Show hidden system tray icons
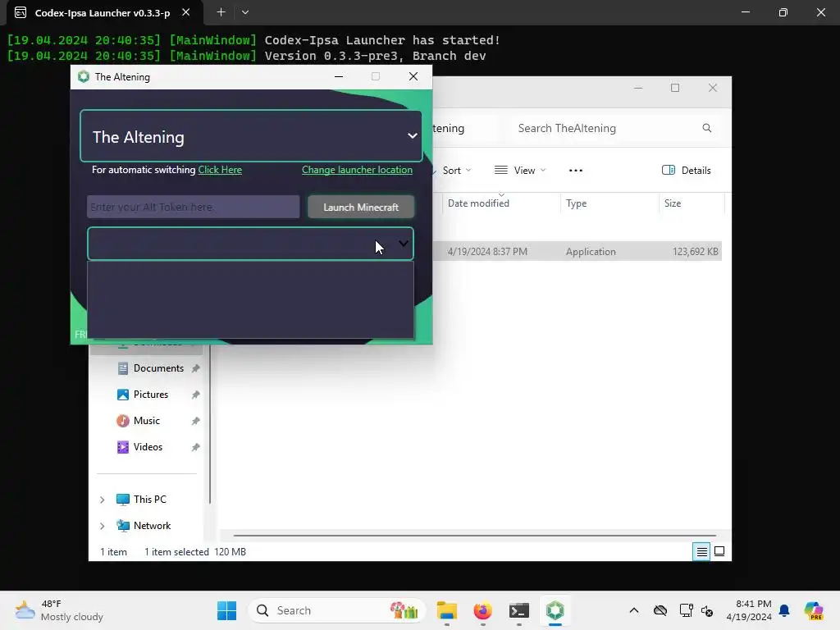This screenshot has width=840, height=630. pos(634,610)
